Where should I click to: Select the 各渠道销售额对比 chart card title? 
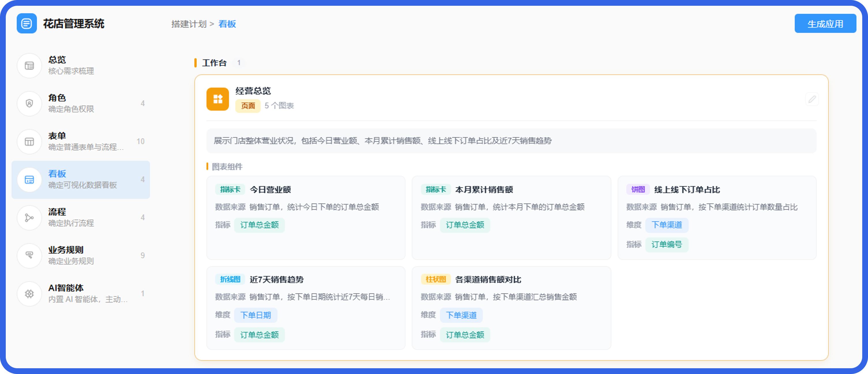click(x=488, y=279)
